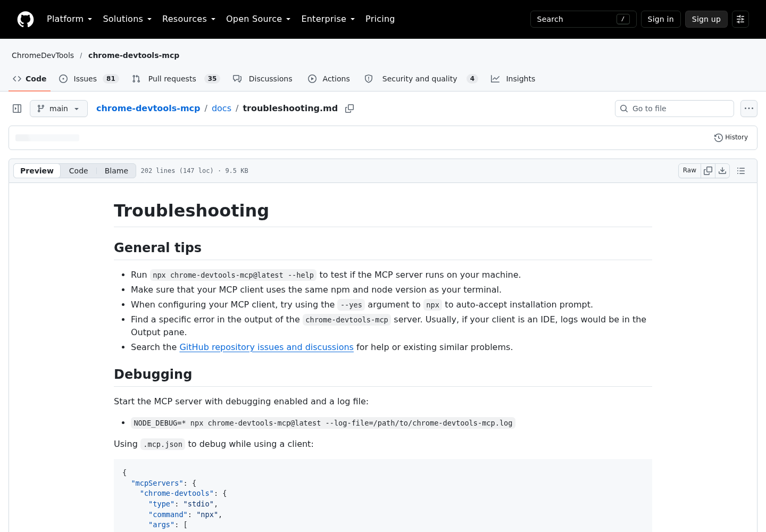Click the Sign up button
The image size is (766, 532).
click(x=706, y=19)
